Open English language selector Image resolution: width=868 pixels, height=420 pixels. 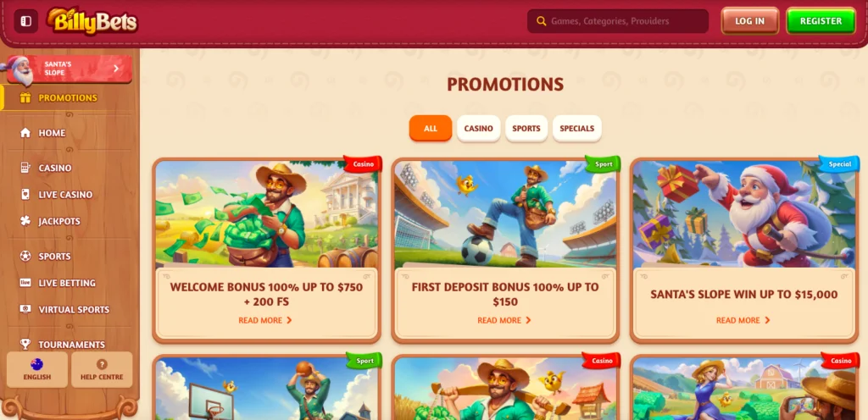pyautogui.click(x=37, y=370)
